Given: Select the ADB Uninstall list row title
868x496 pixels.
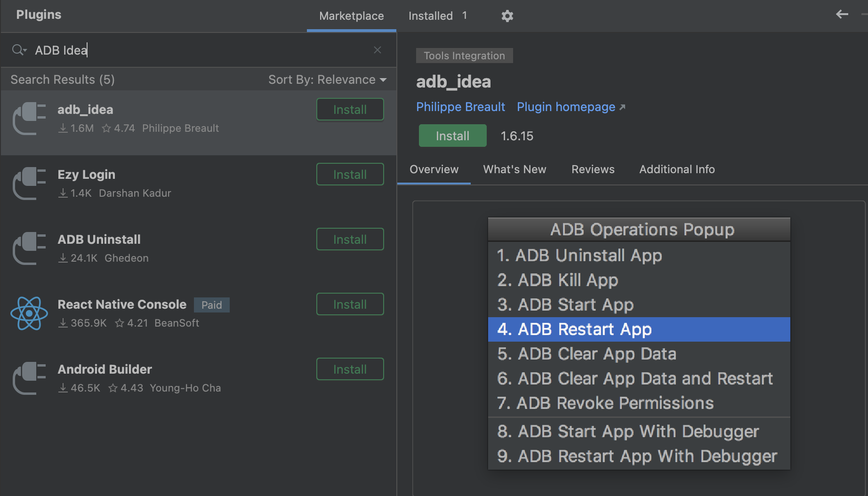Looking at the screenshot, I should (x=99, y=240).
